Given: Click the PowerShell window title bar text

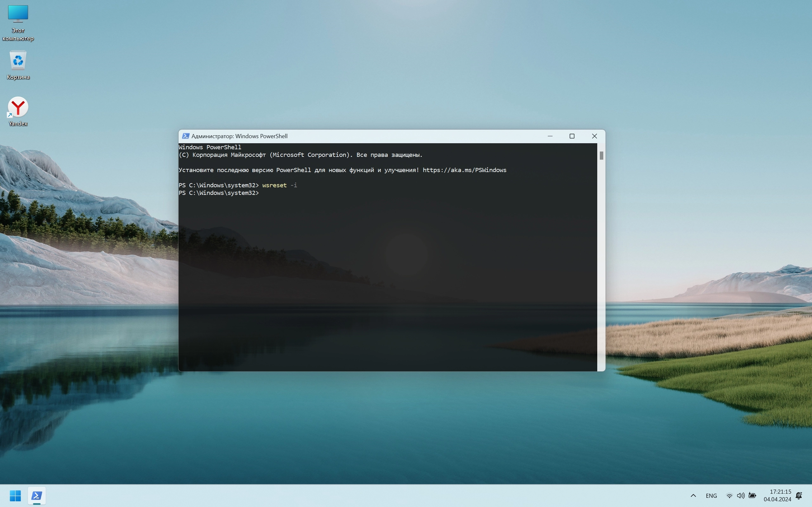Looking at the screenshot, I should (239, 136).
